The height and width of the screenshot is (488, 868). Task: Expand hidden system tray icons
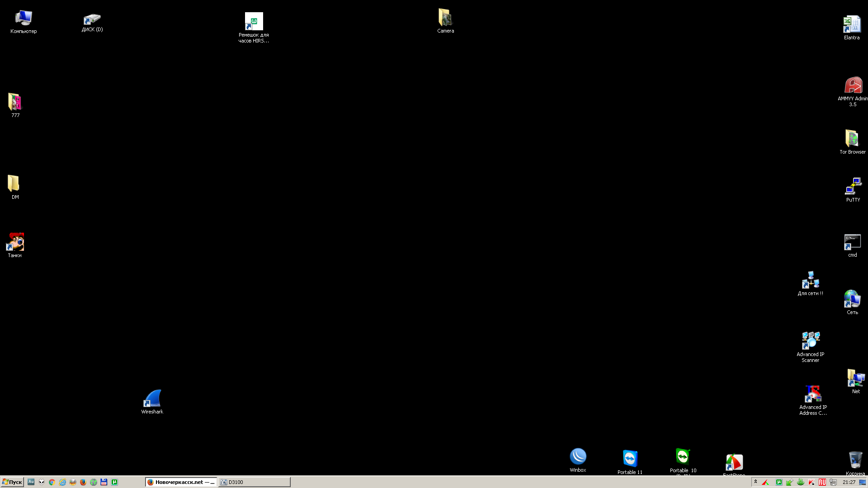(755, 482)
